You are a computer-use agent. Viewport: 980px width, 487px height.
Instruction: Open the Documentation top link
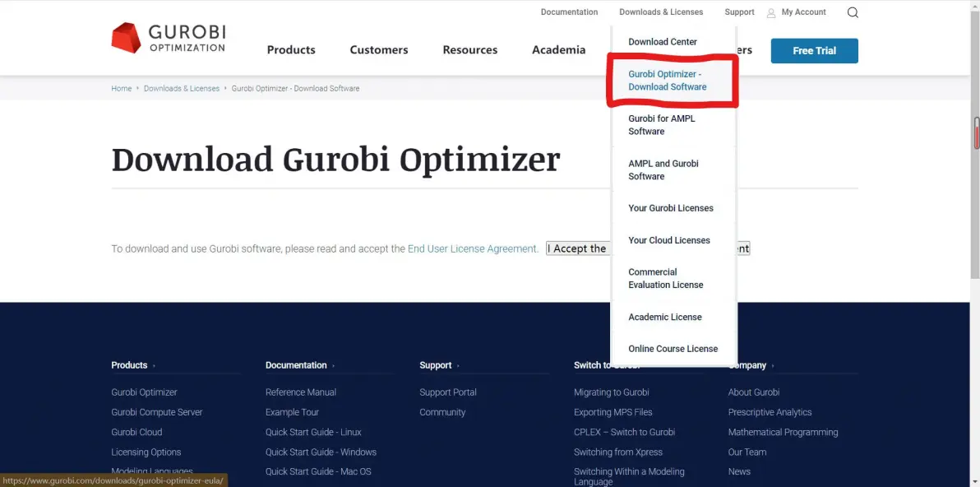click(569, 12)
